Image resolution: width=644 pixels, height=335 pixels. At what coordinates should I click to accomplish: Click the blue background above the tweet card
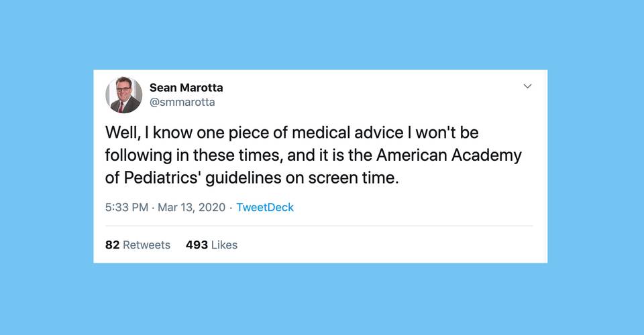pos(322,33)
